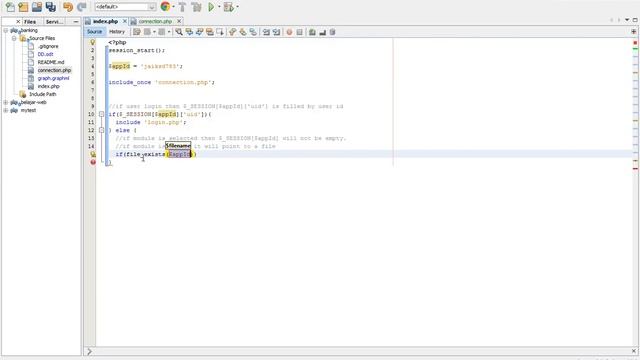Image resolution: width=640 pixels, height=360 pixels.
Task: Close the bottom output pane
Action: (634, 351)
